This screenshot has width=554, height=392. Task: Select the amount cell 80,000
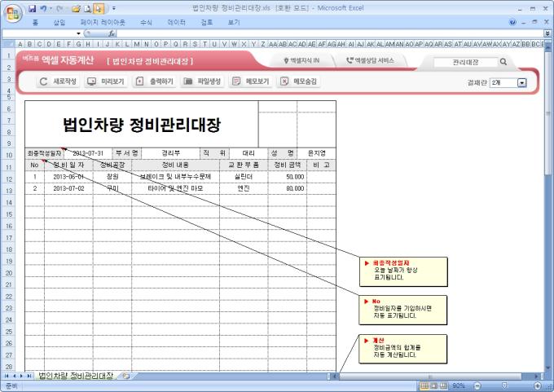[x=288, y=188]
